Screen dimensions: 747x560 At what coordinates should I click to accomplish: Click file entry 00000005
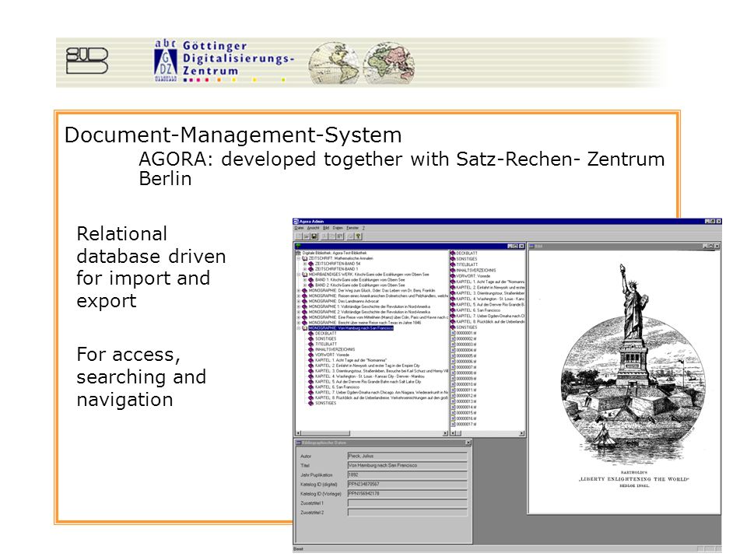coord(466,355)
